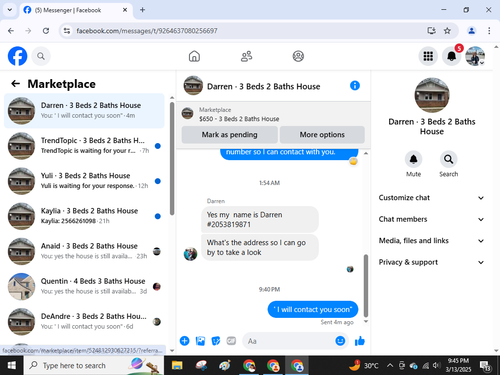
Task: Choose a GIF icon in composer
Action: pyautogui.click(x=231, y=341)
